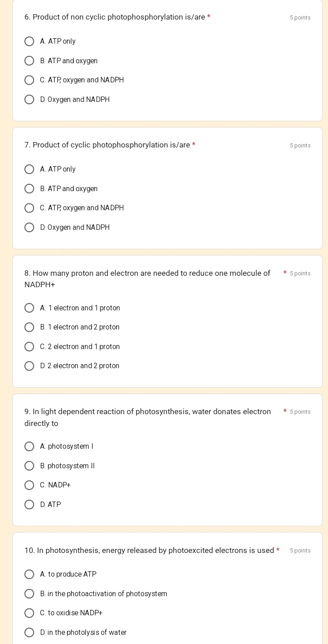This screenshot has height=644, width=328.
Task: Select 'in the photoactivation of photosystem' option
Action: (x=29, y=594)
